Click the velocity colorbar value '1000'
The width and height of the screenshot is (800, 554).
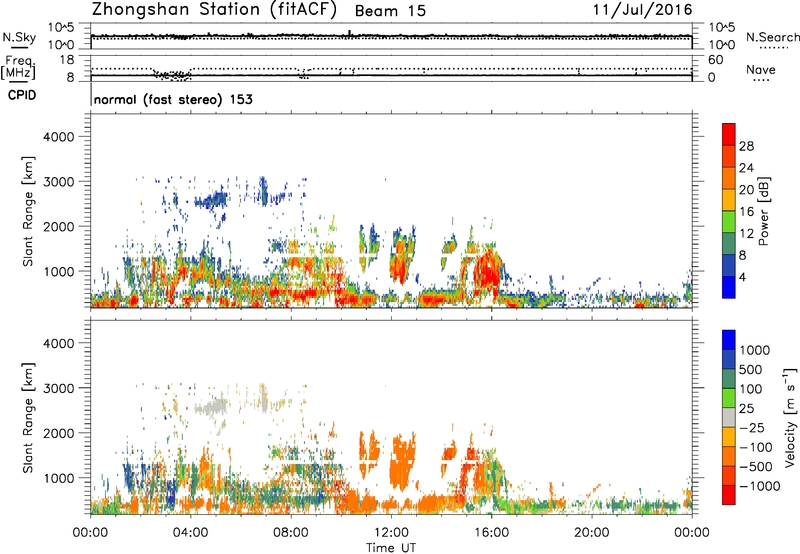755,350
